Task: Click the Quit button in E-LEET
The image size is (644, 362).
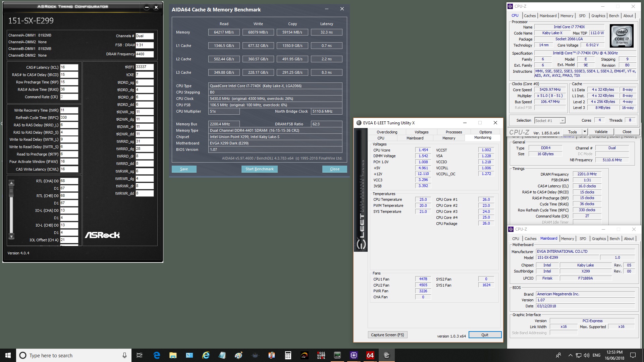Action: point(485,335)
